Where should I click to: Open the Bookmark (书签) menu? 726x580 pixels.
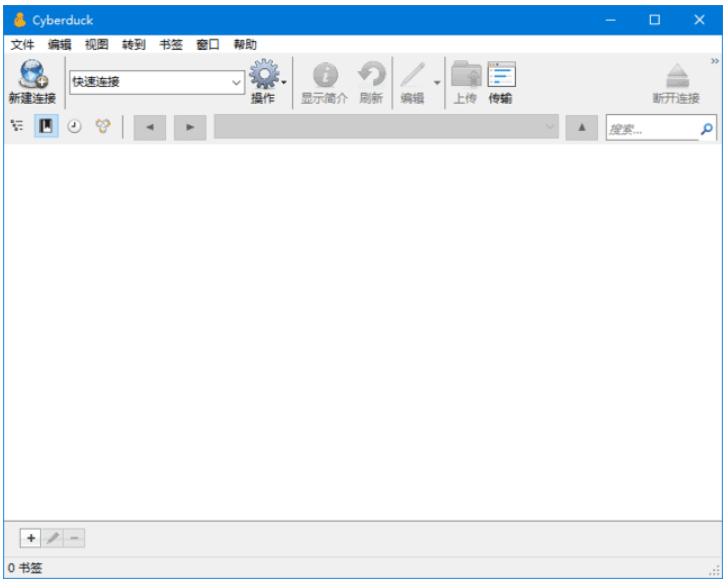(171, 44)
